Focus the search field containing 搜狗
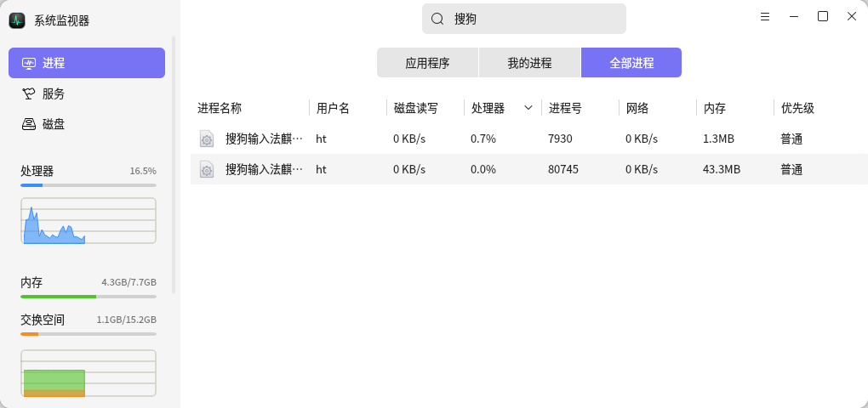This screenshot has height=408, width=868. pyautogui.click(x=523, y=19)
